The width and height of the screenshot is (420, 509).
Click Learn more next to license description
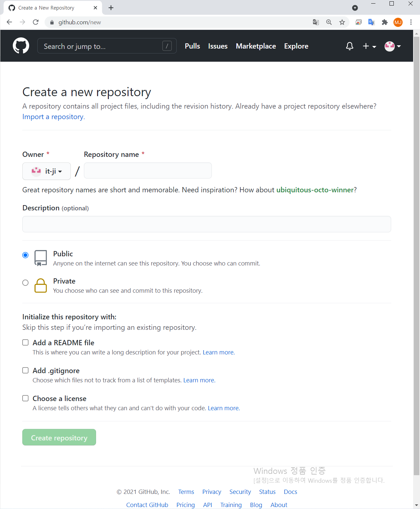point(224,408)
